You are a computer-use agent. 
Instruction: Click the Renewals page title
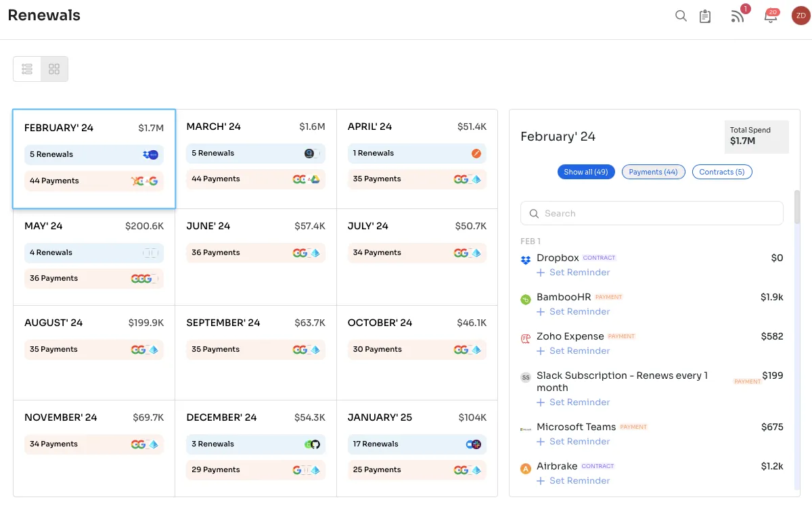point(44,15)
